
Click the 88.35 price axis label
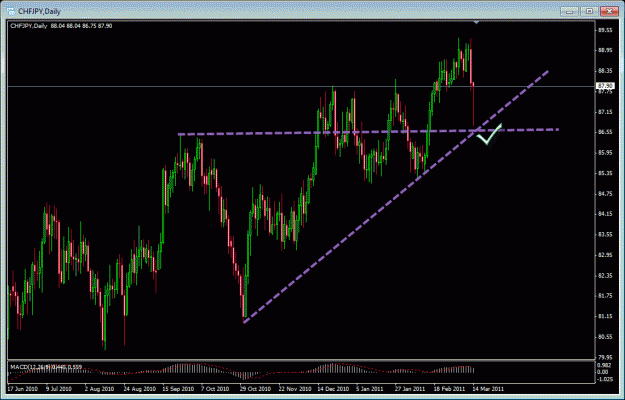pyautogui.click(x=605, y=71)
